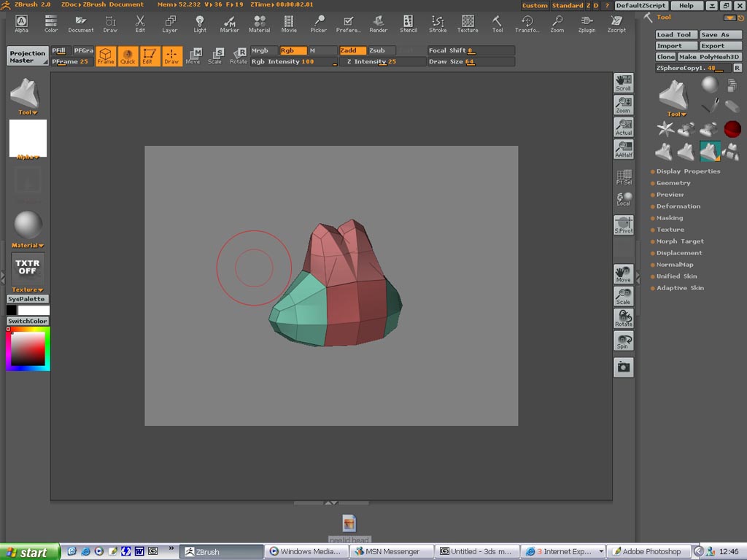Open the Help menu
Image resolution: width=747 pixels, height=560 pixels.
pyautogui.click(x=686, y=6)
